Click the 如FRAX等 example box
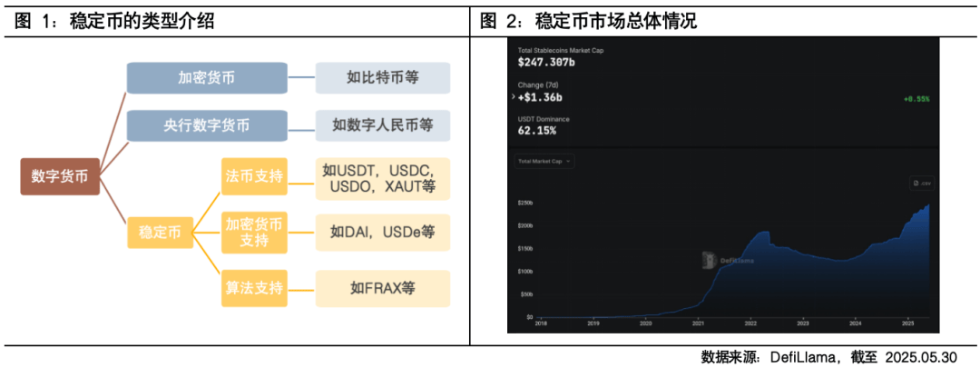The height and width of the screenshot is (368, 980). point(383,288)
